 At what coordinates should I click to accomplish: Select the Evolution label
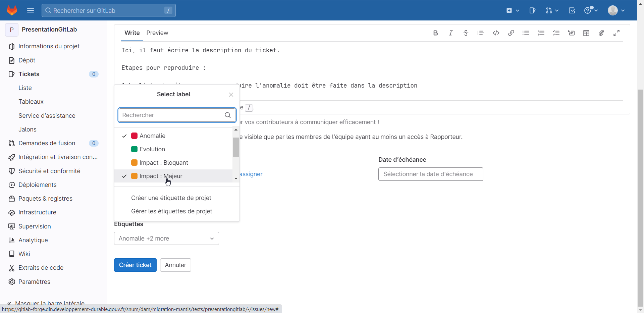[x=152, y=149]
